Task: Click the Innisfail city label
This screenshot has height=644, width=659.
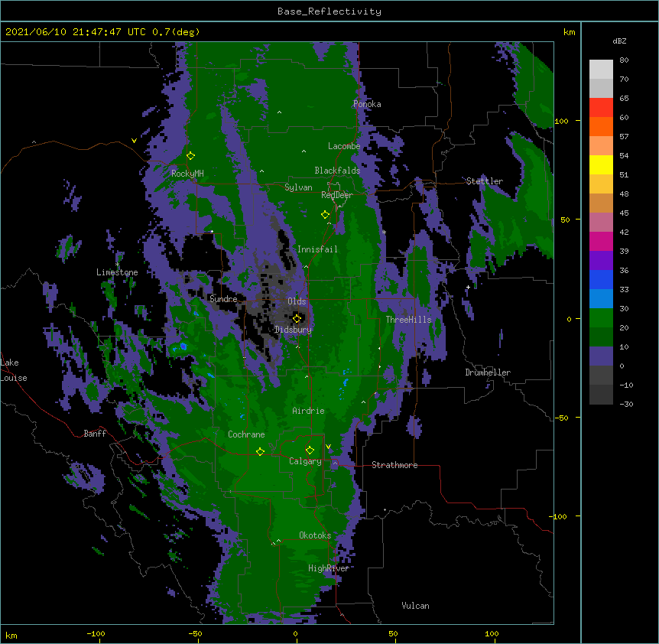Action: 317,249
